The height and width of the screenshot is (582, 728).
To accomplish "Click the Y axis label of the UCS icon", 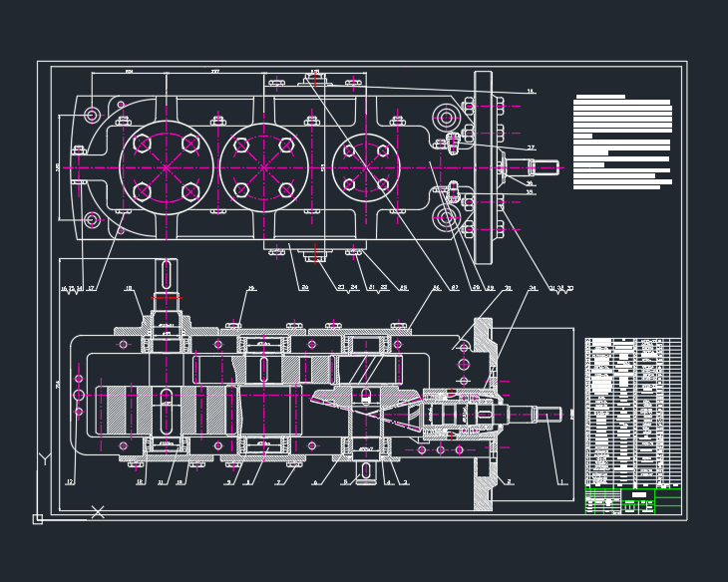I will coord(45,458).
